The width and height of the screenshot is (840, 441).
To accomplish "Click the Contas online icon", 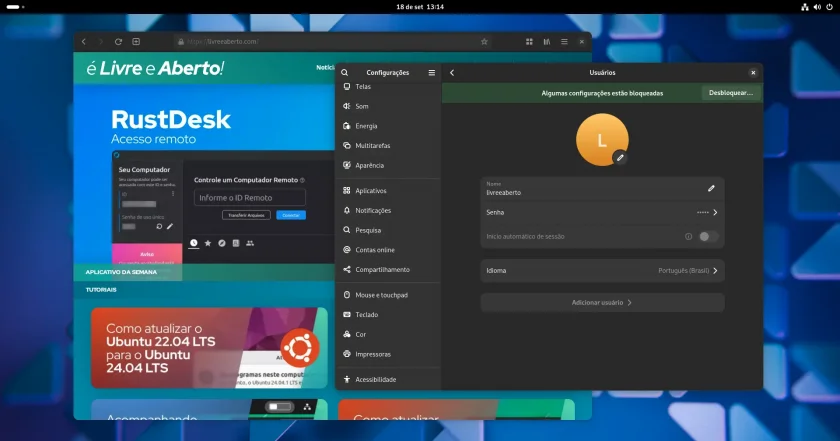I will (x=347, y=250).
